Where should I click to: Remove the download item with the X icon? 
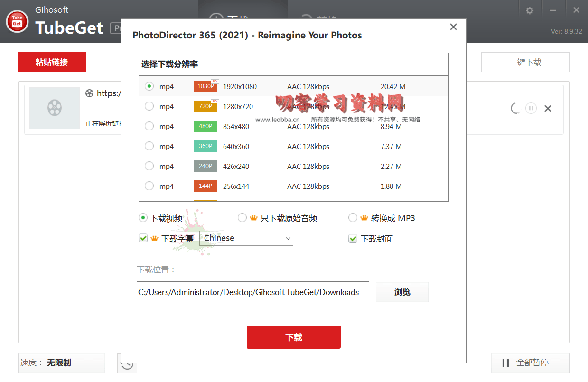tap(548, 108)
